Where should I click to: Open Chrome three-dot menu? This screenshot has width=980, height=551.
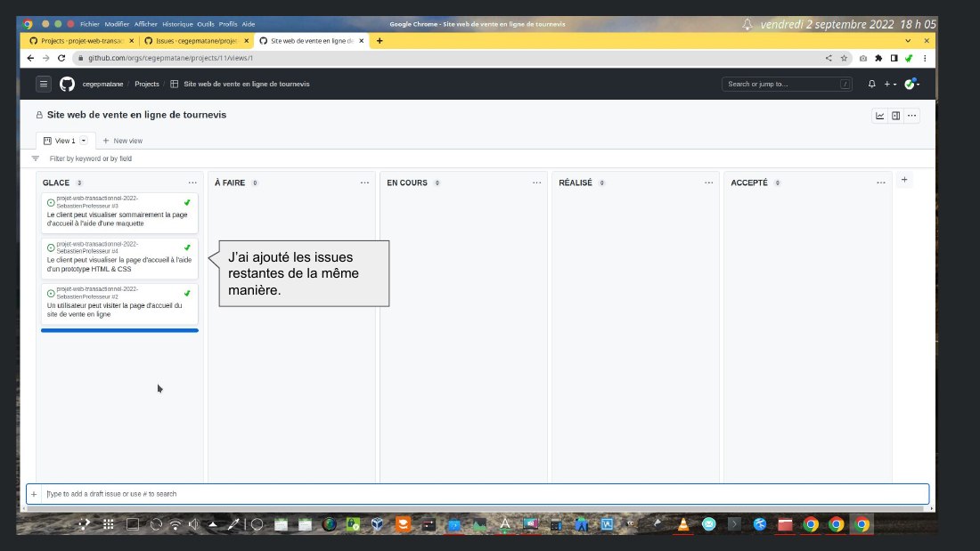pyautogui.click(x=925, y=58)
